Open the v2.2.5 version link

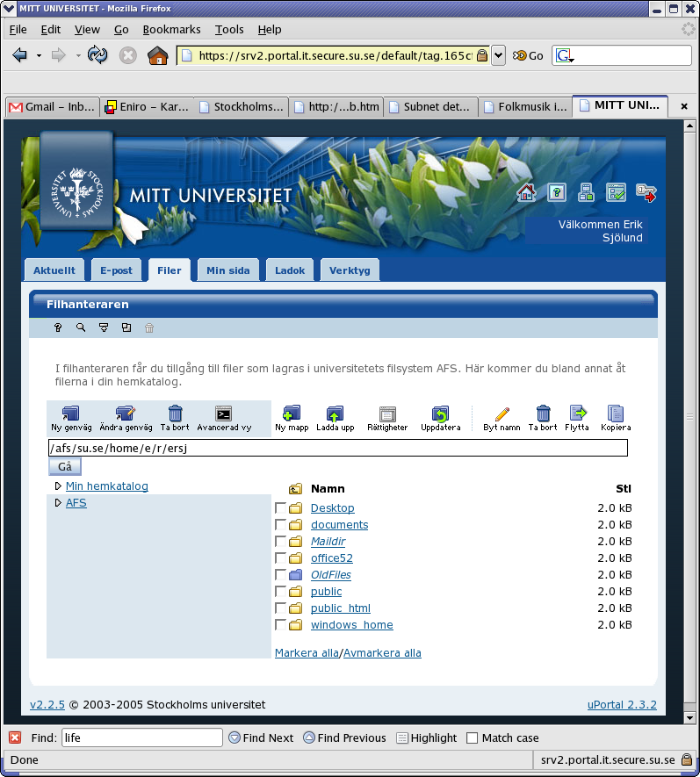click(x=47, y=704)
